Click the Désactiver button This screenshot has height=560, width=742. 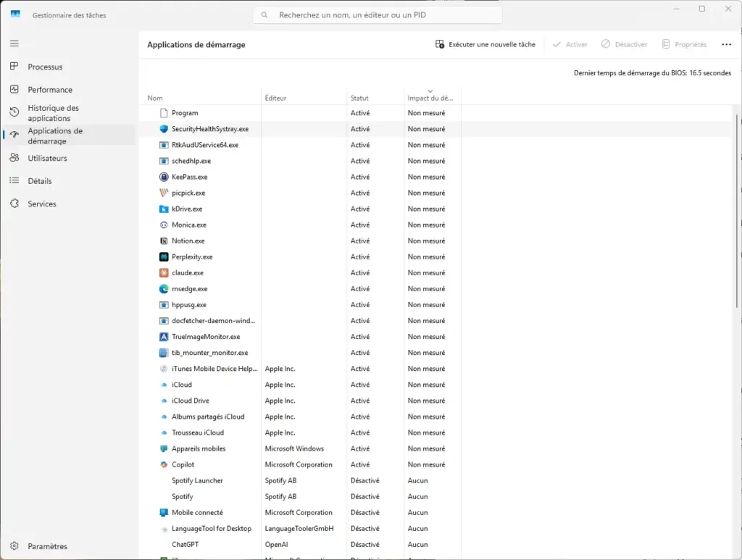click(x=624, y=44)
